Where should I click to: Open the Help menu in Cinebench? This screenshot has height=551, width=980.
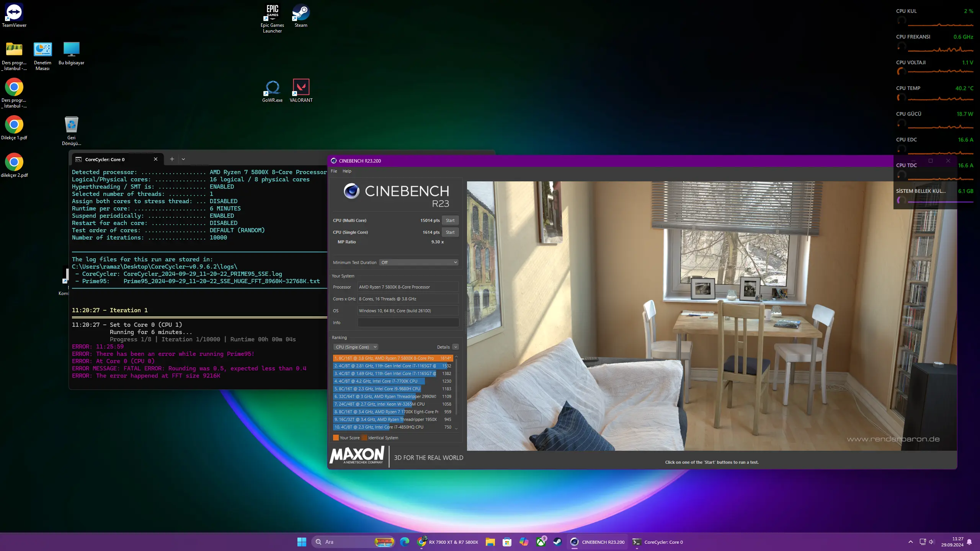coord(347,171)
